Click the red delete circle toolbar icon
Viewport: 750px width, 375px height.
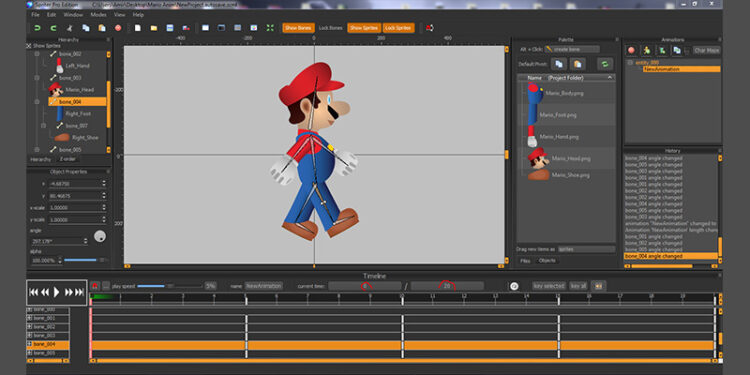pos(118,28)
